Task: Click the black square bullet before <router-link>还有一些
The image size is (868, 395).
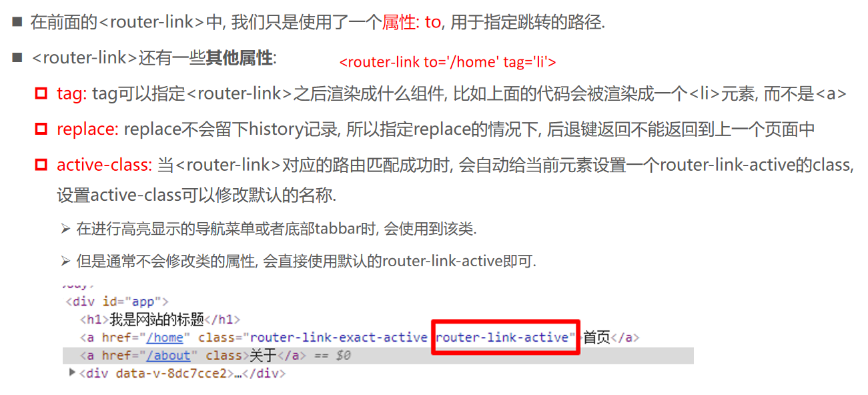Action: coord(17,58)
